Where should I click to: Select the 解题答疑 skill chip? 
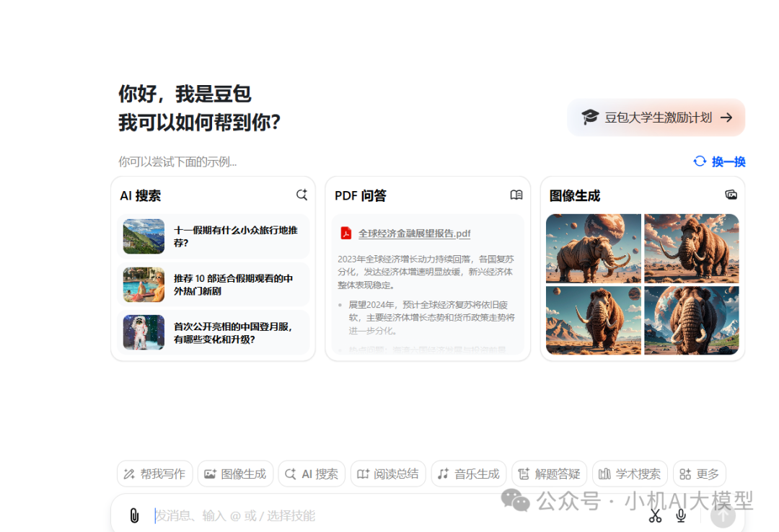point(550,474)
